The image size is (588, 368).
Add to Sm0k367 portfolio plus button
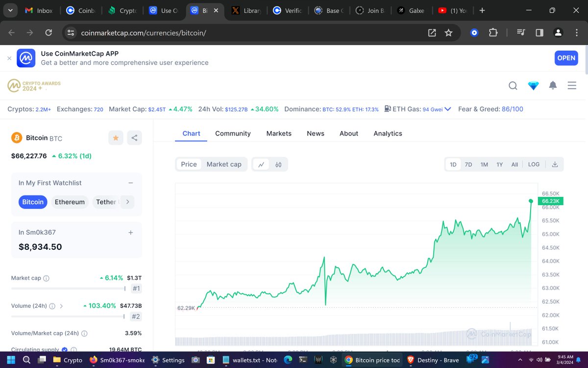[x=130, y=233]
